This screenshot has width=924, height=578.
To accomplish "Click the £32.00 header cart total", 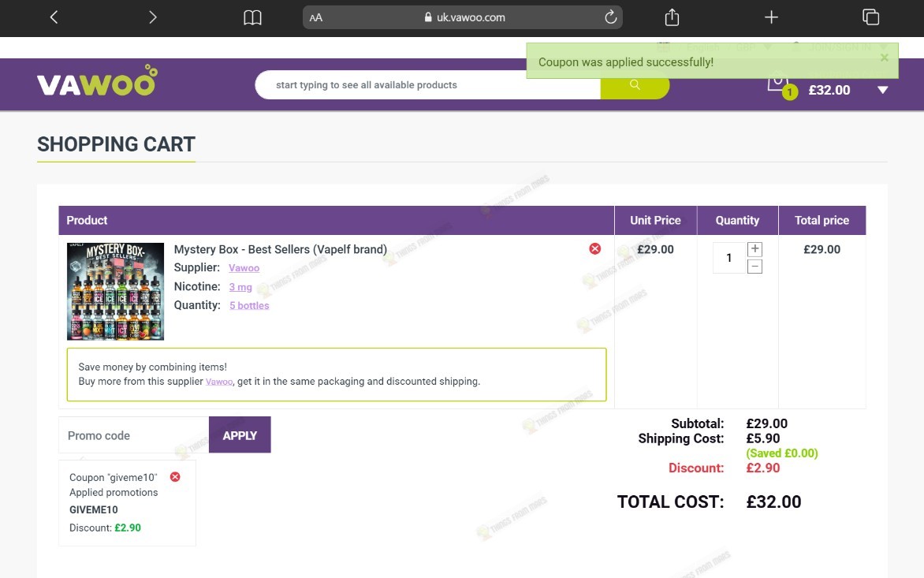I will pyautogui.click(x=829, y=90).
